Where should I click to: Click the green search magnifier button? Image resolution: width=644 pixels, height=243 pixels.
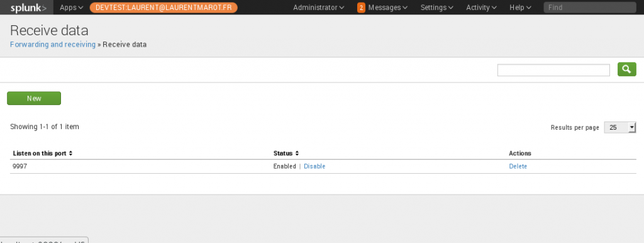click(x=627, y=69)
